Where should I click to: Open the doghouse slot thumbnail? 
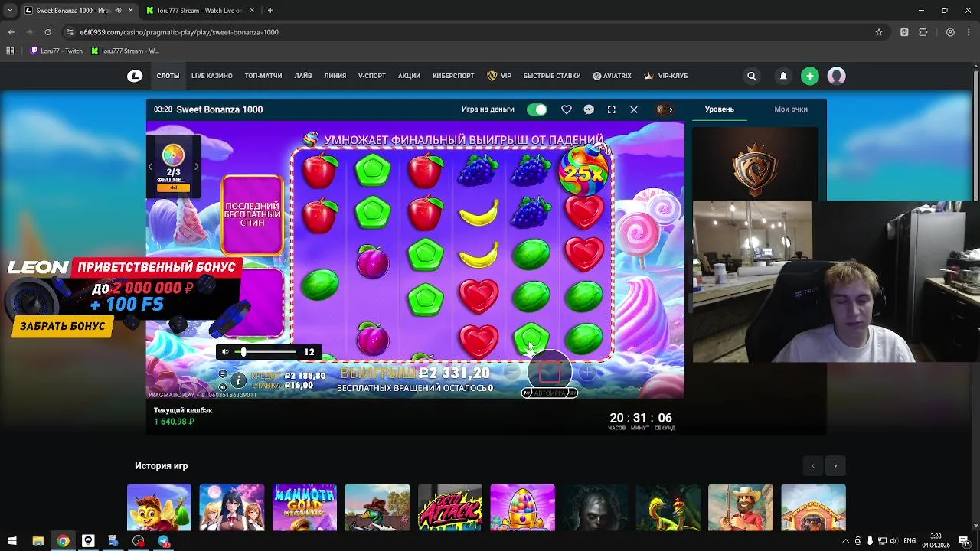point(813,507)
